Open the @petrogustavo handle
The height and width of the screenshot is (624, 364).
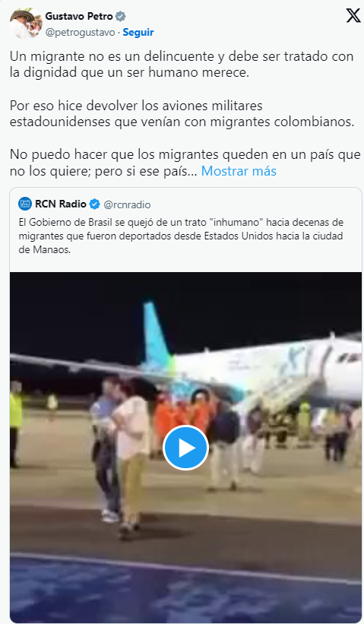click(x=80, y=32)
